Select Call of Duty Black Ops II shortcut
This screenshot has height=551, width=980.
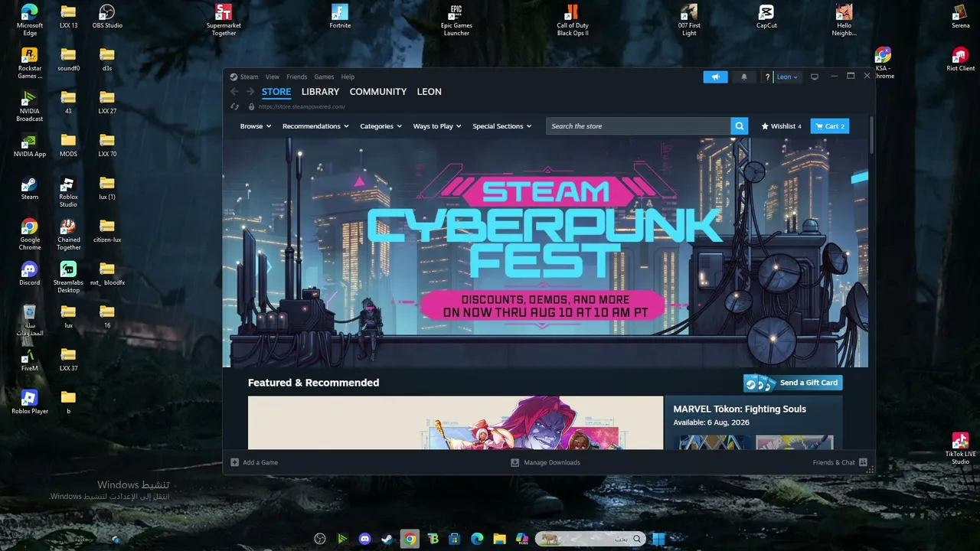(x=572, y=21)
